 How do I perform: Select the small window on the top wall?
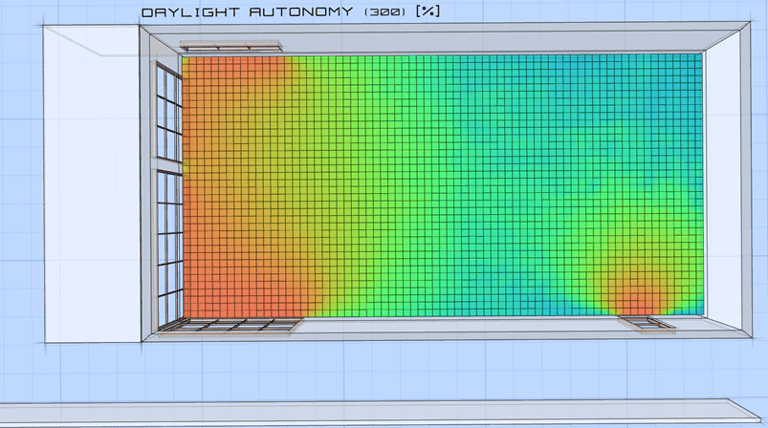[232, 46]
